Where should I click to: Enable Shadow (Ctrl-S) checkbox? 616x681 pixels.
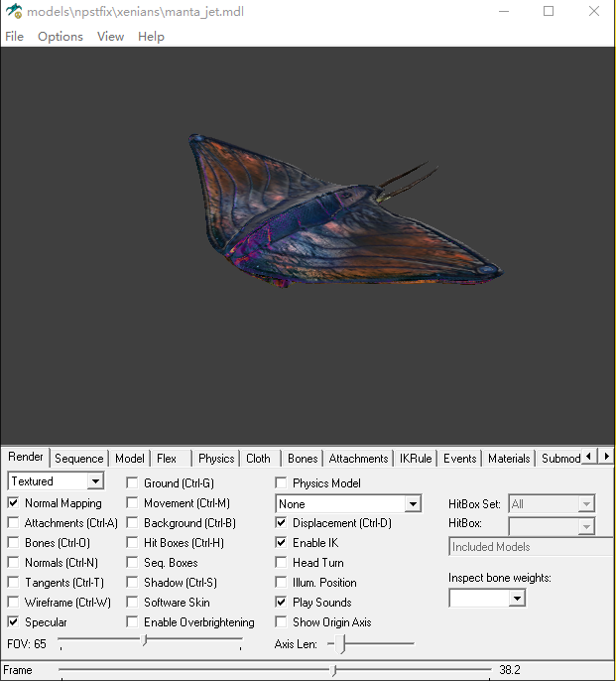point(132,583)
